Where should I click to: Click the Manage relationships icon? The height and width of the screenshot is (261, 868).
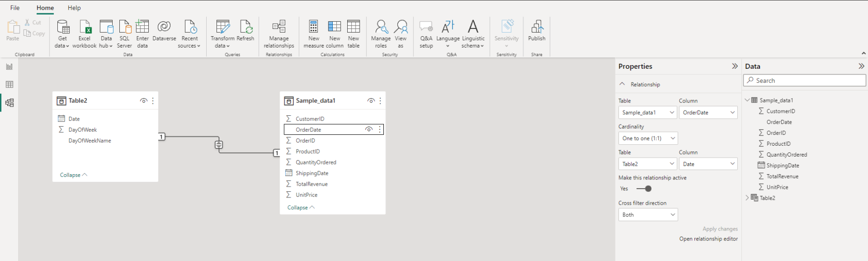tap(279, 34)
